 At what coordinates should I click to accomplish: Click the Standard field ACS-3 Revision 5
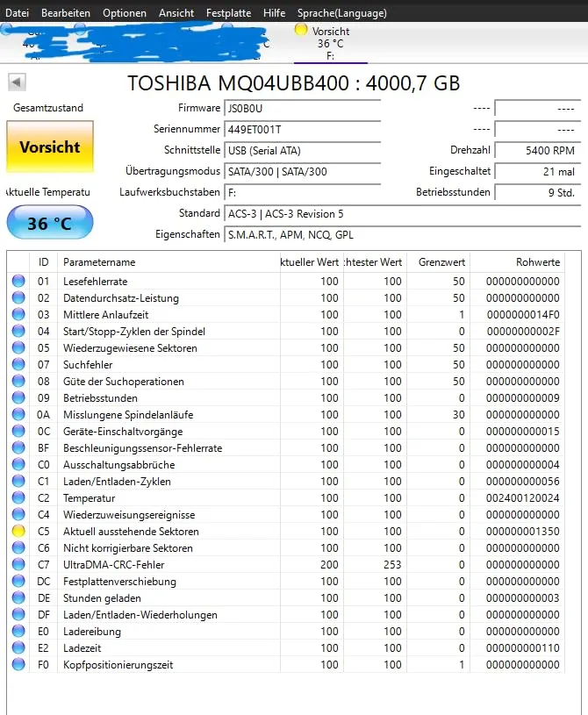point(402,214)
